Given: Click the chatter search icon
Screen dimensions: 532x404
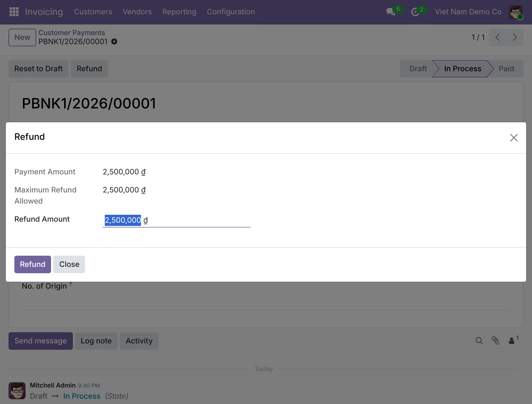Looking at the screenshot, I should pyautogui.click(x=479, y=341).
